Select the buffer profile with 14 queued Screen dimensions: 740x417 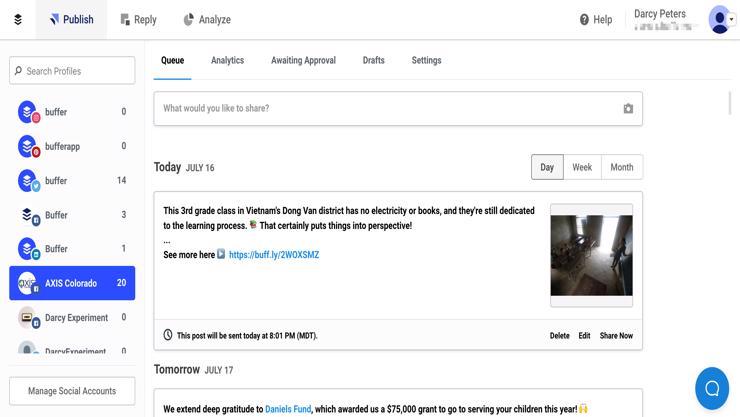coord(72,181)
